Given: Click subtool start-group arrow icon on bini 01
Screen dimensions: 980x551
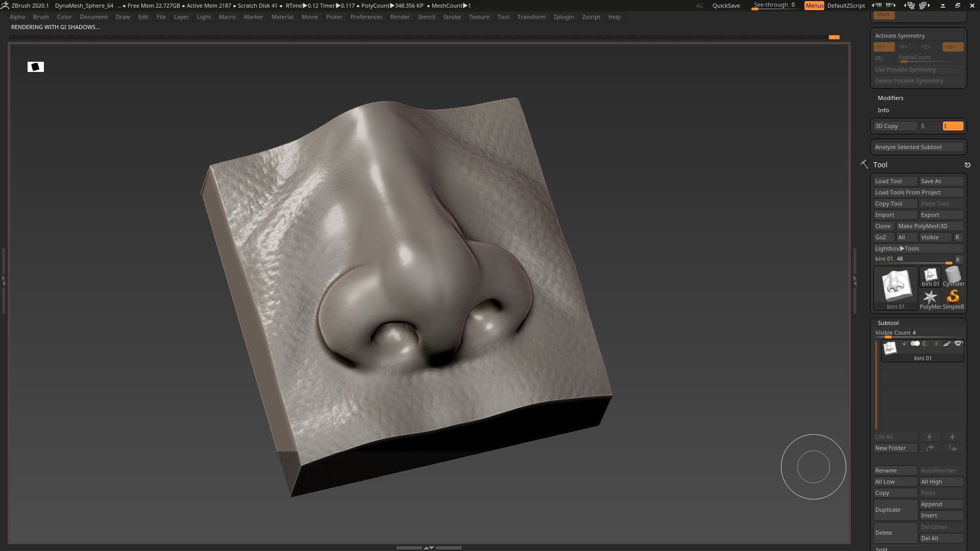Looking at the screenshot, I should pyautogui.click(x=904, y=344).
